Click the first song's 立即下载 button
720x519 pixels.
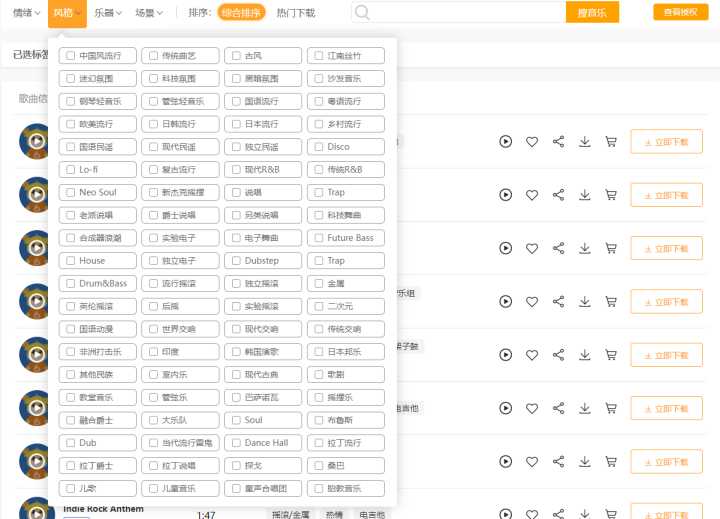(x=666, y=142)
